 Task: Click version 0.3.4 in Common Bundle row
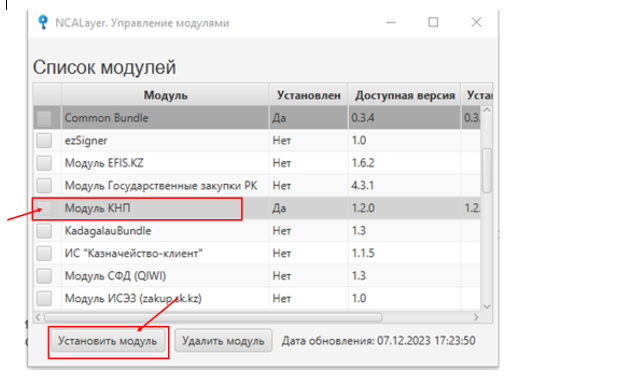pos(363,118)
